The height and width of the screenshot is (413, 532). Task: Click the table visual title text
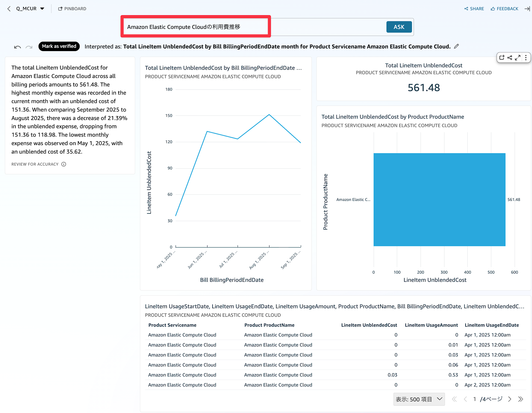[x=335, y=306]
